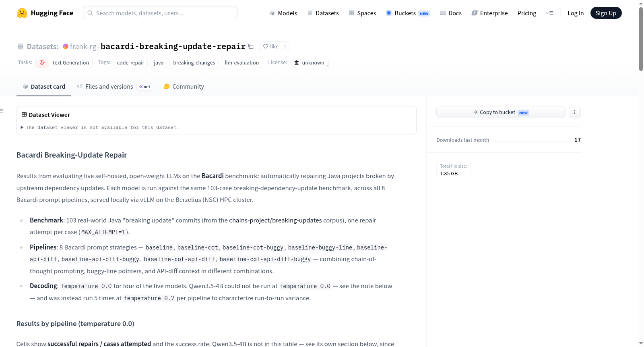Open the Community tab

coord(184,87)
